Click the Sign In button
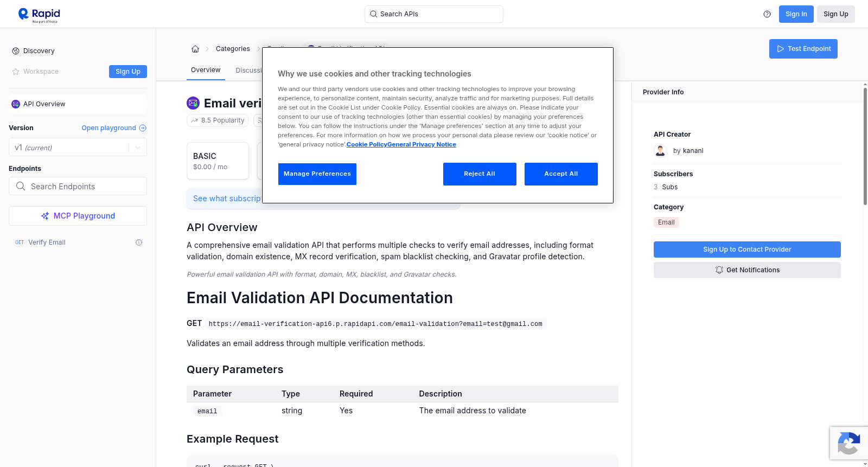This screenshot has width=868, height=467. [x=796, y=14]
